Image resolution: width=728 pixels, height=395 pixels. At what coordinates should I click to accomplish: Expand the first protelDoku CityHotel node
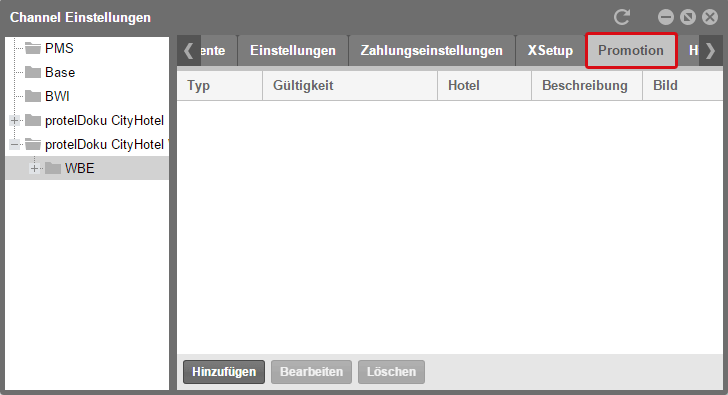click(14, 120)
